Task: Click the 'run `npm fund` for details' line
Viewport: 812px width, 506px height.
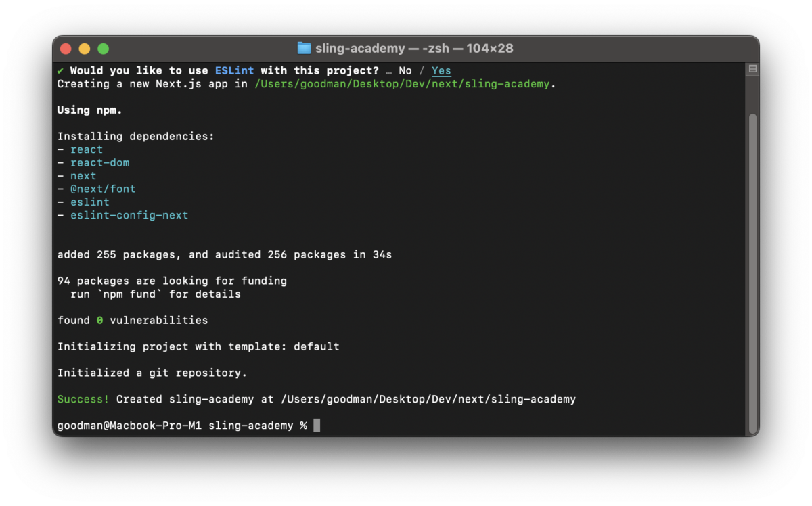Action: pyautogui.click(x=156, y=294)
